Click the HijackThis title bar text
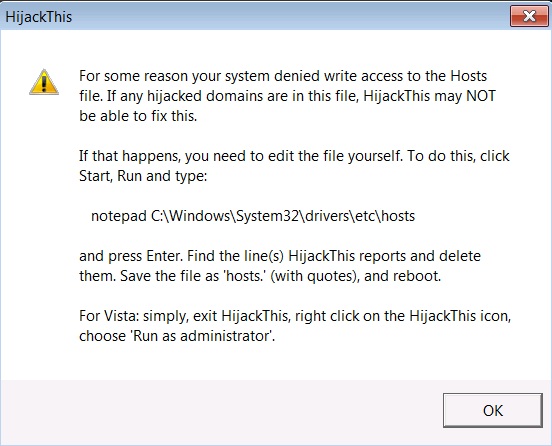This screenshot has height=446, width=552. point(39,17)
